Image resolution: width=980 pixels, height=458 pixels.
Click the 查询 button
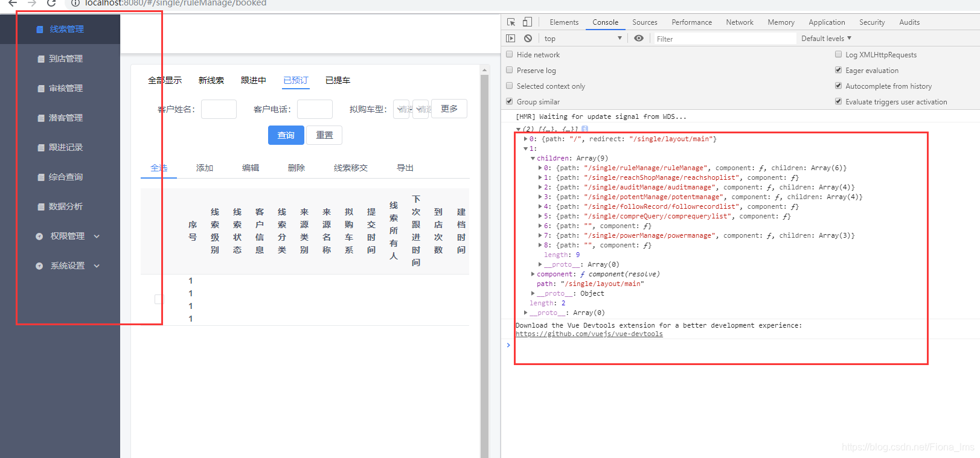click(x=286, y=135)
